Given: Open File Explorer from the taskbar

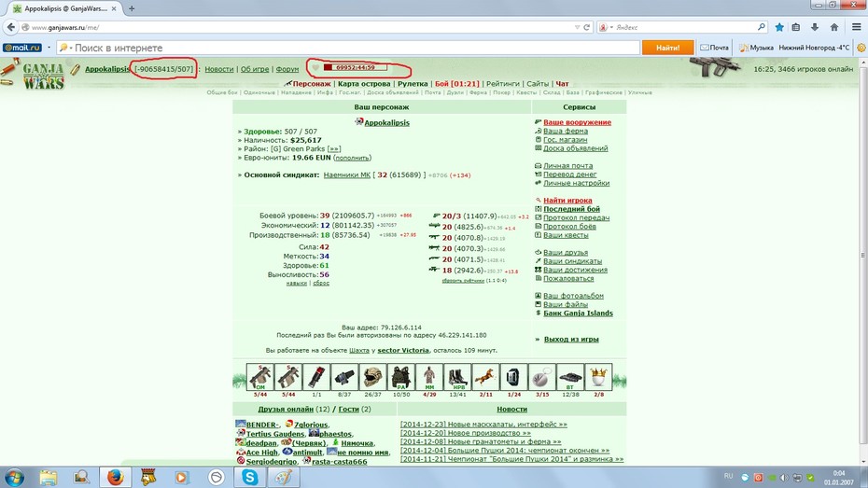Looking at the screenshot, I should pyautogui.click(x=49, y=477).
